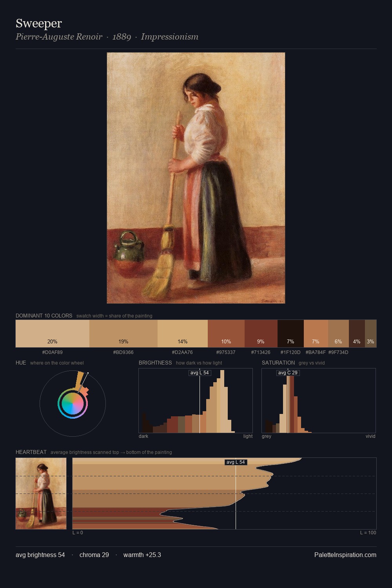Open the large Sweeper painting image
The height and width of the screenshot is (588, 392).
pos(196,178)
